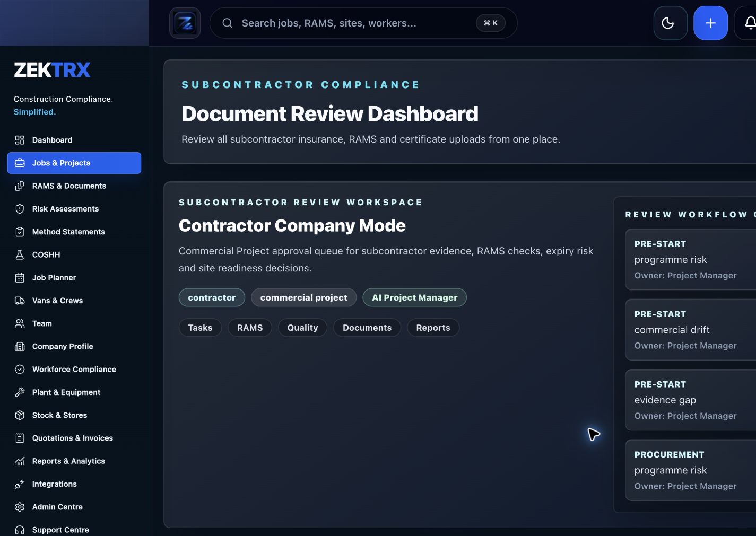The height and width of the screenshot is (536, 756).
Task: Open PRE-START commercial drift card
Action: tap(690, 330)
